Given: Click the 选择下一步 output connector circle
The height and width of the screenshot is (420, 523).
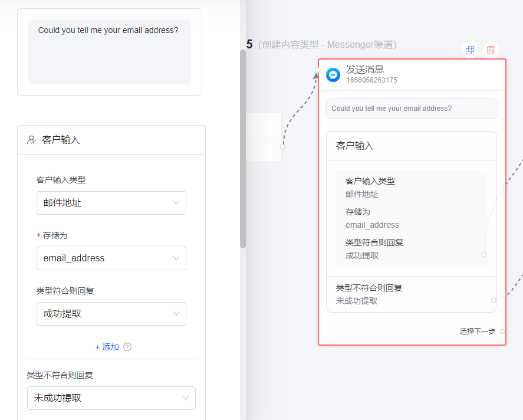Looking at the screenshot, I should [x=502, y=332].
